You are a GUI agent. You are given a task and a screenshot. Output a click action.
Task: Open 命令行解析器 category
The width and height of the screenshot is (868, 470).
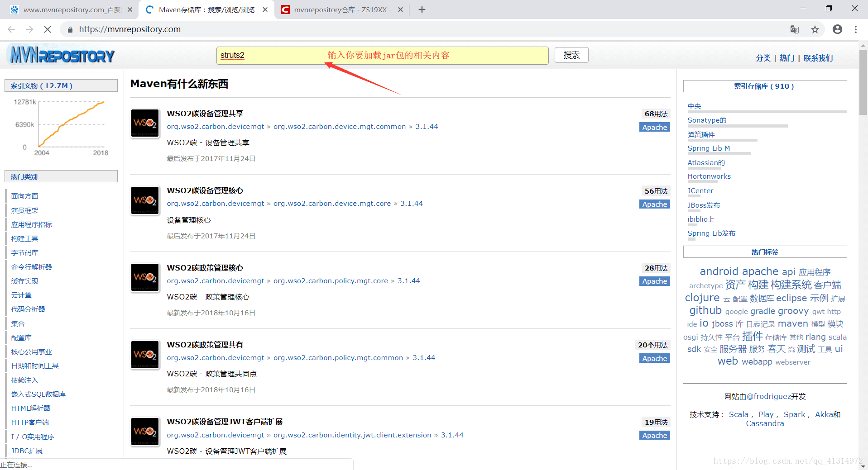32,267
